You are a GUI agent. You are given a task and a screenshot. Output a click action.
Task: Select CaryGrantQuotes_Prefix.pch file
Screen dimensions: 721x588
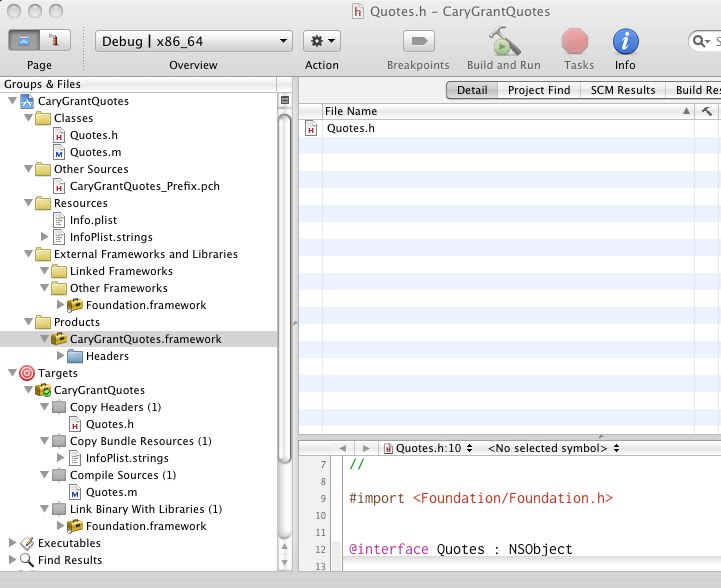click(x=144, y=186)
